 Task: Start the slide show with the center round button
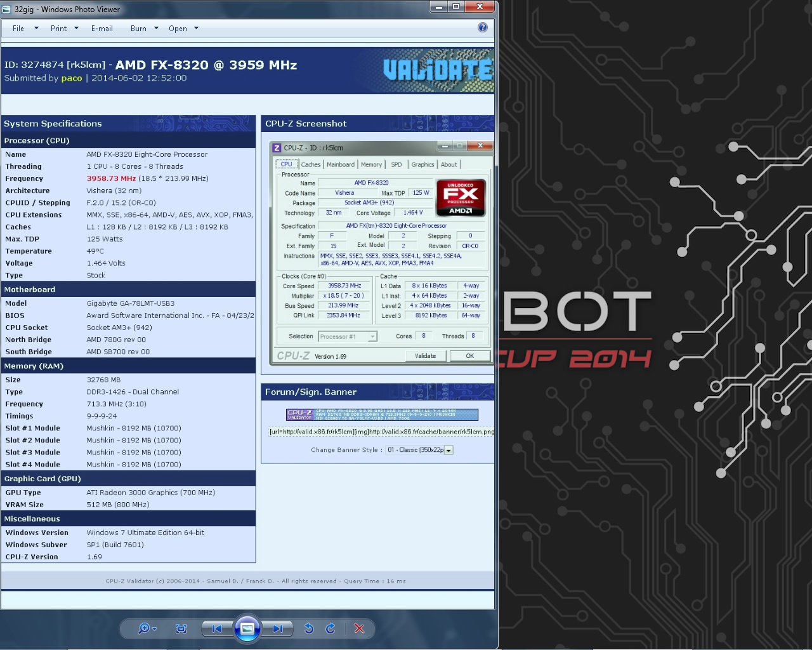[247, 628]
